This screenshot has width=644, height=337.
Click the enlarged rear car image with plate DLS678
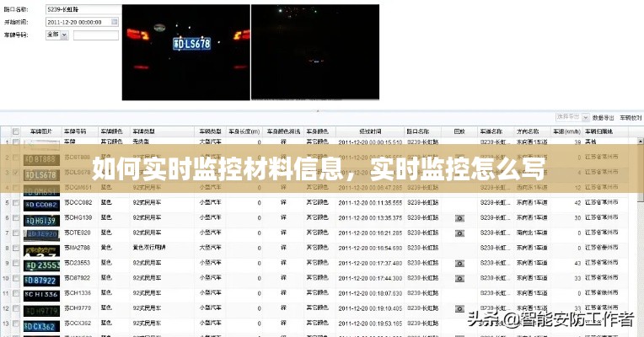pos(185,40)
